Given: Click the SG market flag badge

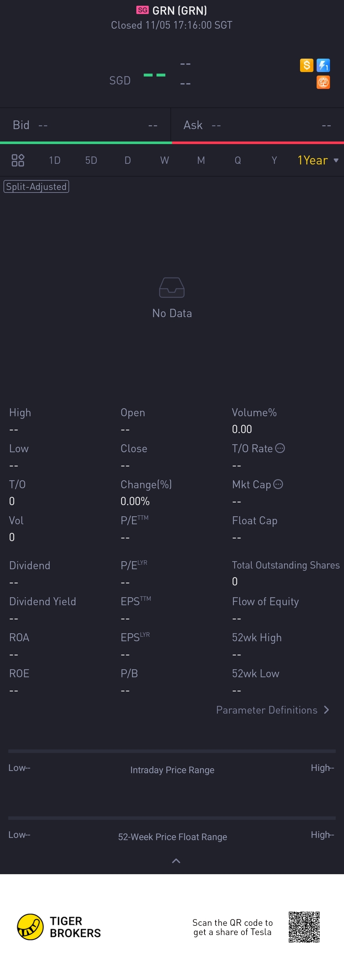Looking at the screenshot, I should (x=143, y=10).
